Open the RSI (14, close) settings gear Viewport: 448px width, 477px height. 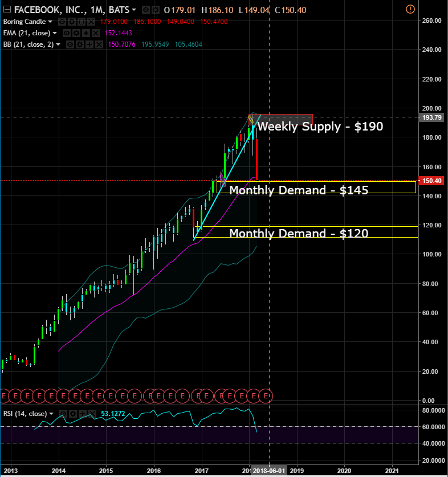pyautogui.click(x=72, y=414)
